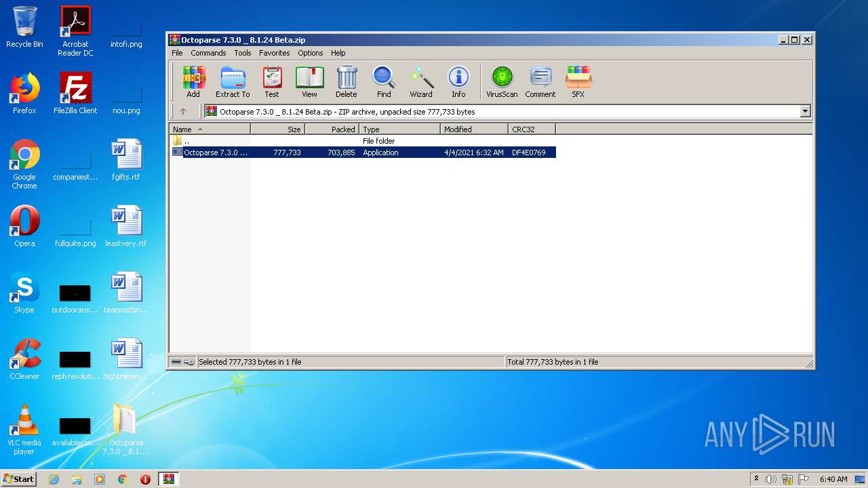Click the CRC32 value DF4E0769

(x=529, y=152)
